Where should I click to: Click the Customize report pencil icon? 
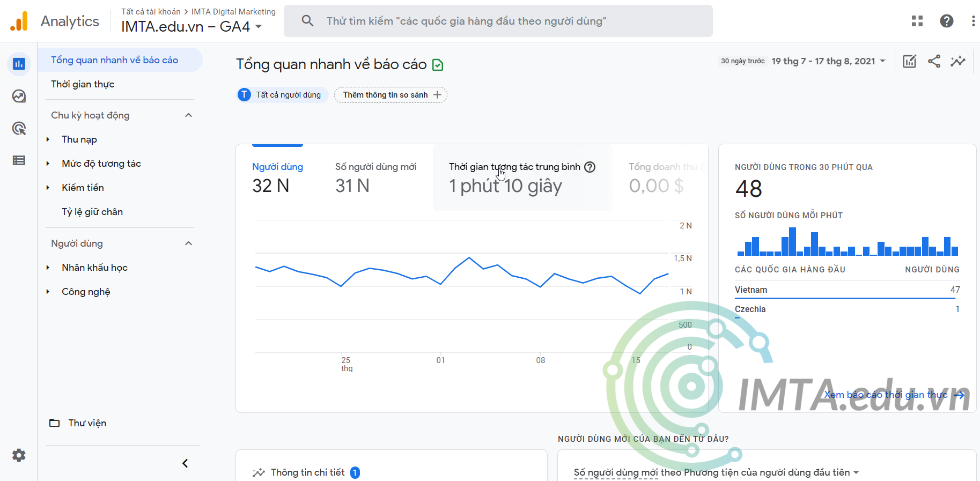(910, 61)
